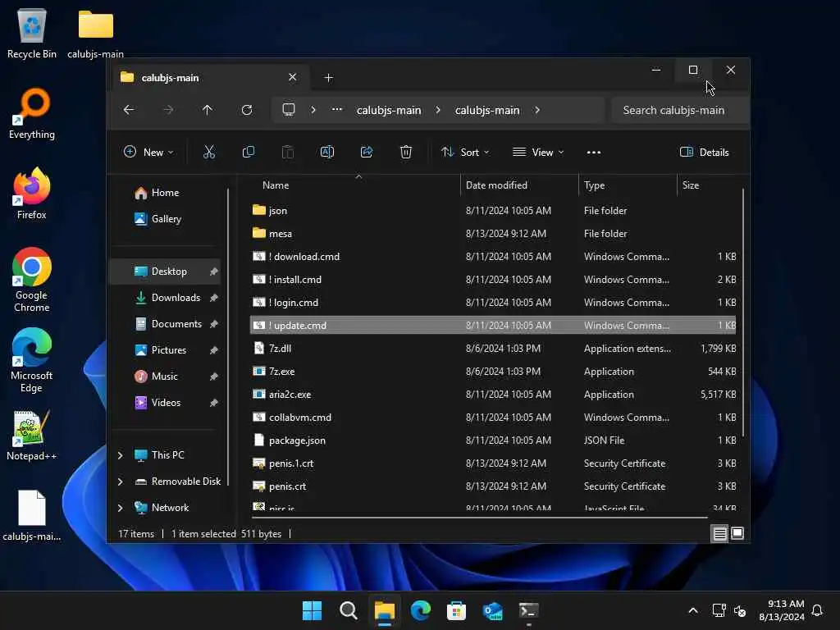This screenshot has height=630, width=840.
Task: Expand This PC in the navigation pane
Action: pos(121,455)
